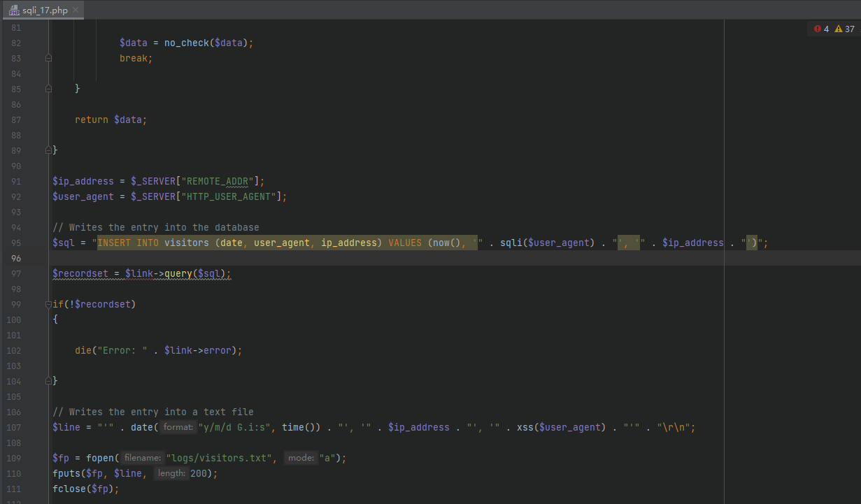The height and width of the screenshot is (504, 861).
Task: Place cursor on empty highlighted line 96
Action: tap(455, 259)
